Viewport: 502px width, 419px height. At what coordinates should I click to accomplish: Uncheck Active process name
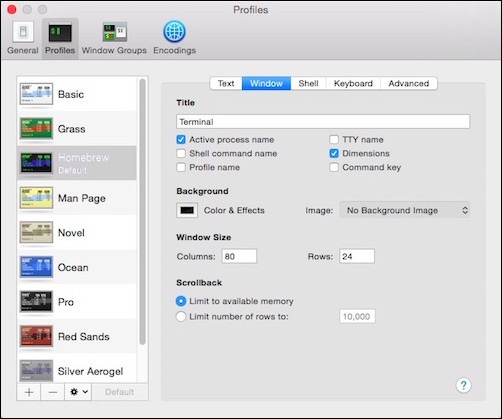pyautogui.click(x=181, y=140)
